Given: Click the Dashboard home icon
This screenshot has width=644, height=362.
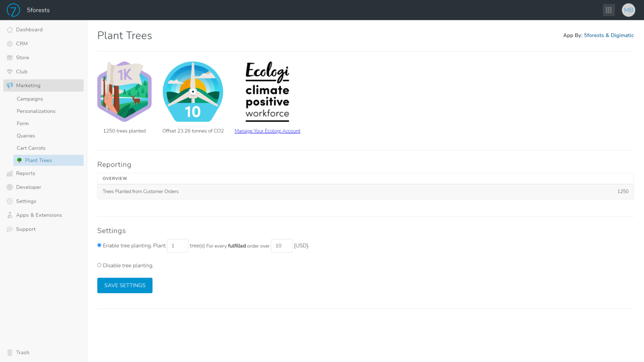Looking at the screenshot, I should (10, 30).
